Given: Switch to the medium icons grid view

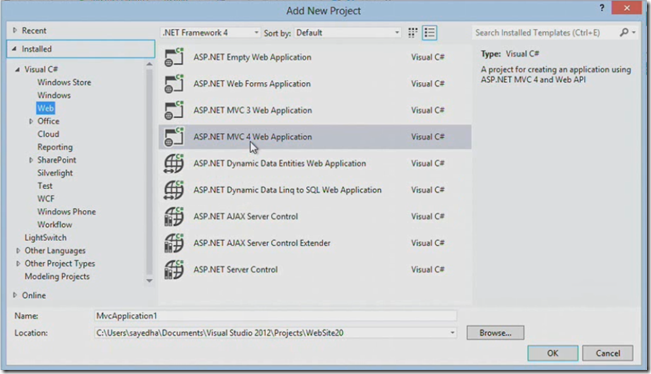Looking at the screenshot, I should click(x=412, y=33).
